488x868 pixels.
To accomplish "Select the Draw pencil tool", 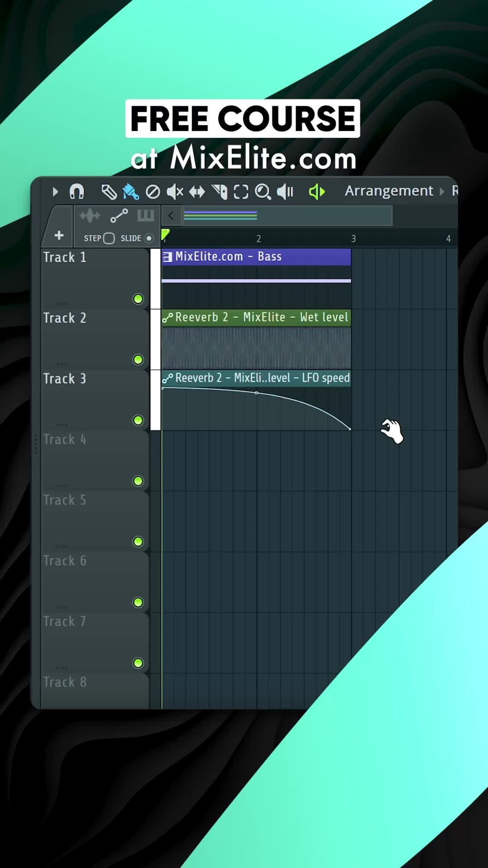I will click(x=109, y=192).
